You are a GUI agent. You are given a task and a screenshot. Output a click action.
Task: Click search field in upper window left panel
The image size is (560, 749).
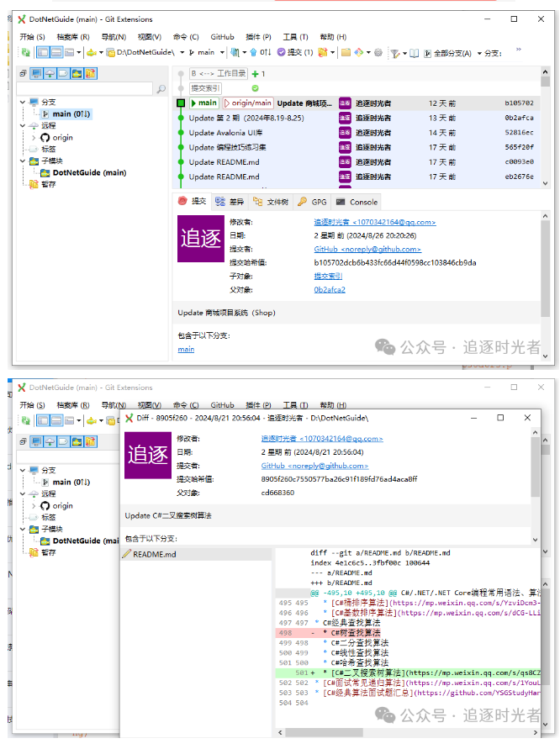point(86,89)
